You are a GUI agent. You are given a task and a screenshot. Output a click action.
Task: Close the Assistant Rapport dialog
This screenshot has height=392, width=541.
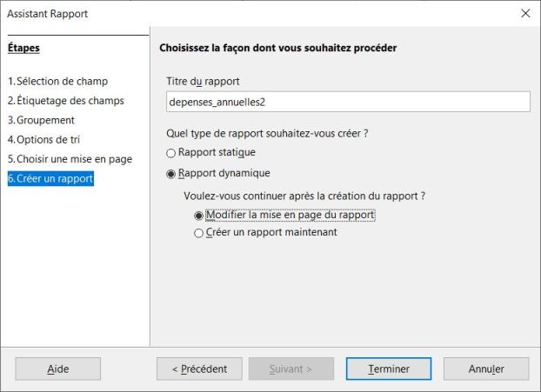(x=524, y=14)
